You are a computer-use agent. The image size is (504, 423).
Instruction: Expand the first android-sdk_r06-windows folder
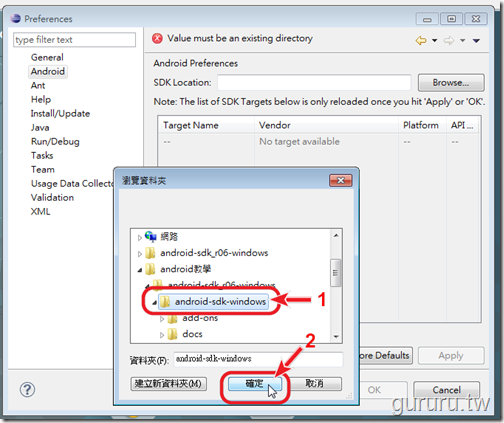point(140,254)
